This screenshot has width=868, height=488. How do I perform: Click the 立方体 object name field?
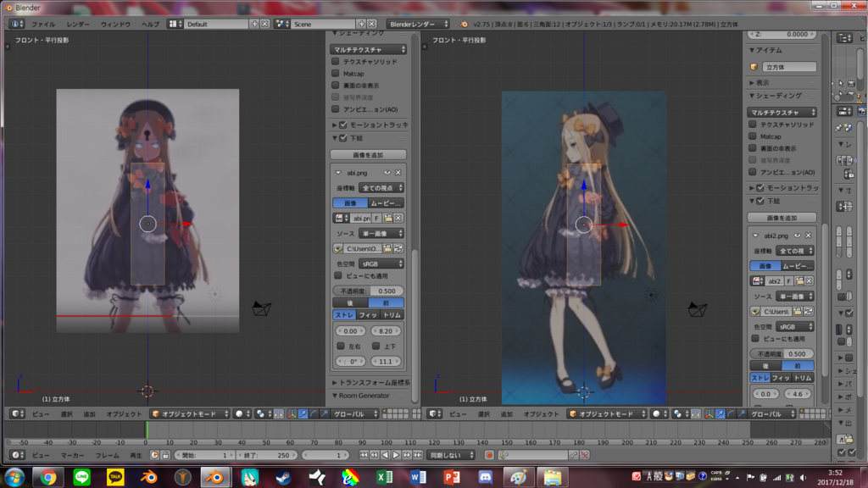click(789, 67)
